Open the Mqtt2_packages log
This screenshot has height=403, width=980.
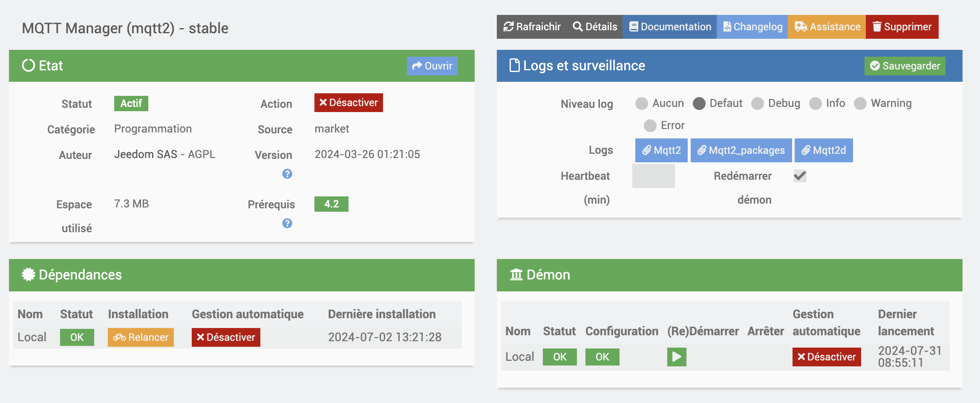(741, 150)
